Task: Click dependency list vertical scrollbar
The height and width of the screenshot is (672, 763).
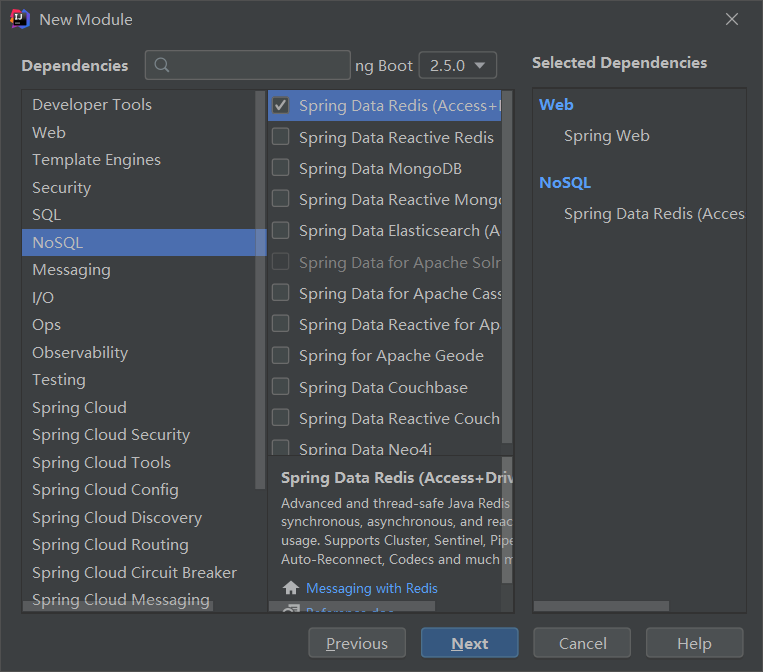Action: point(507,267)
